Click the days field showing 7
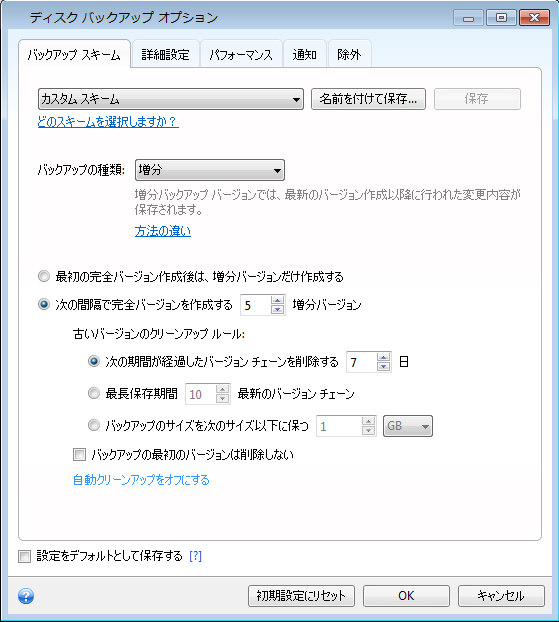 (362, 362)
